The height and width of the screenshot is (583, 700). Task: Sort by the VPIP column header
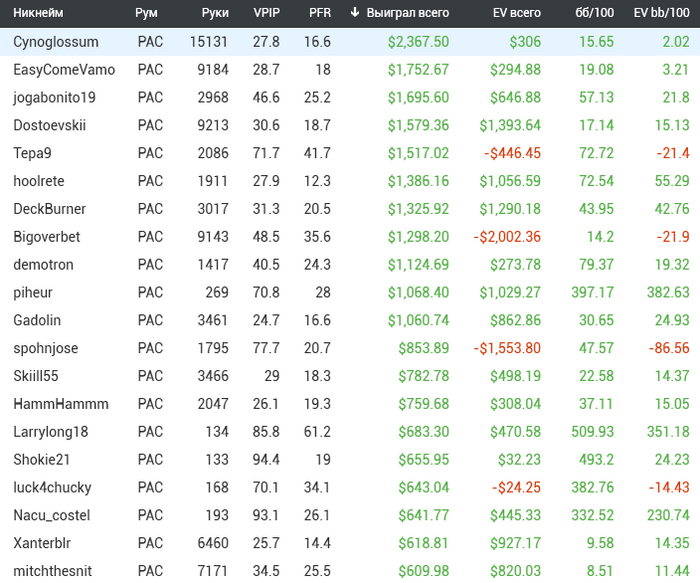(267, 12)
